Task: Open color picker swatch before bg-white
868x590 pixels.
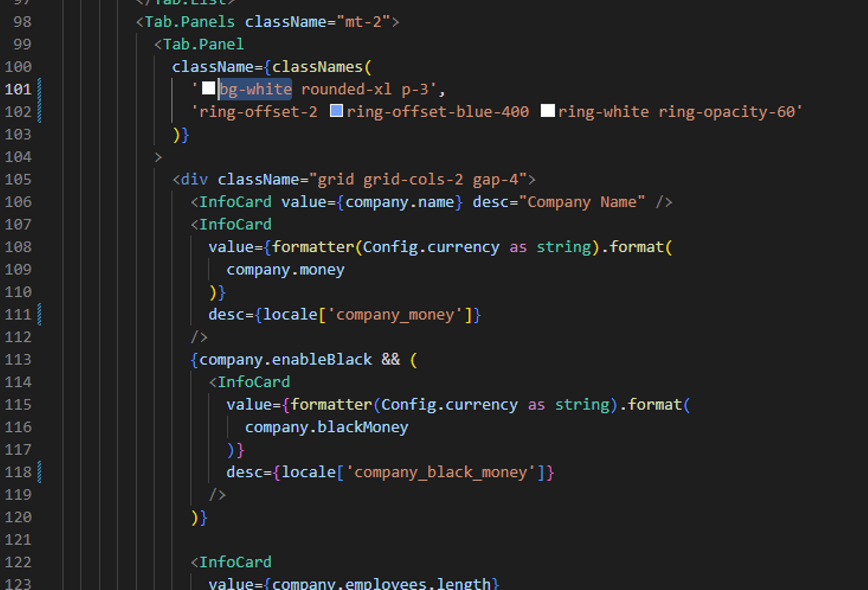Action: pyautogui.click(x=208, y=88)
